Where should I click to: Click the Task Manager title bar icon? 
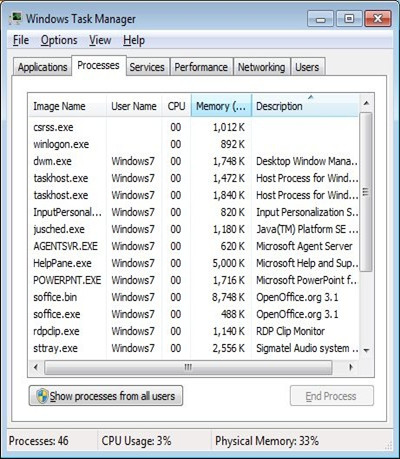tap(16, 18)
